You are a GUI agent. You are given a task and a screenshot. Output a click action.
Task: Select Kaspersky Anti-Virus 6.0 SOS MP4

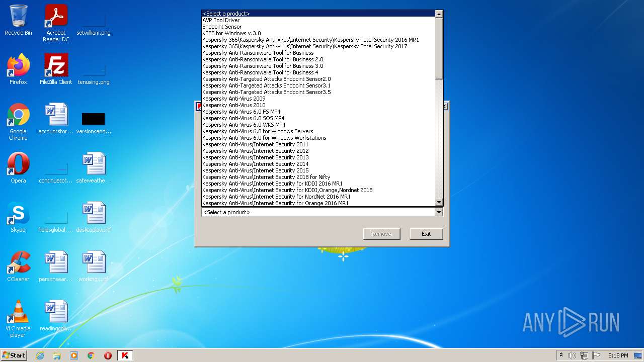[x=318, y=118]
